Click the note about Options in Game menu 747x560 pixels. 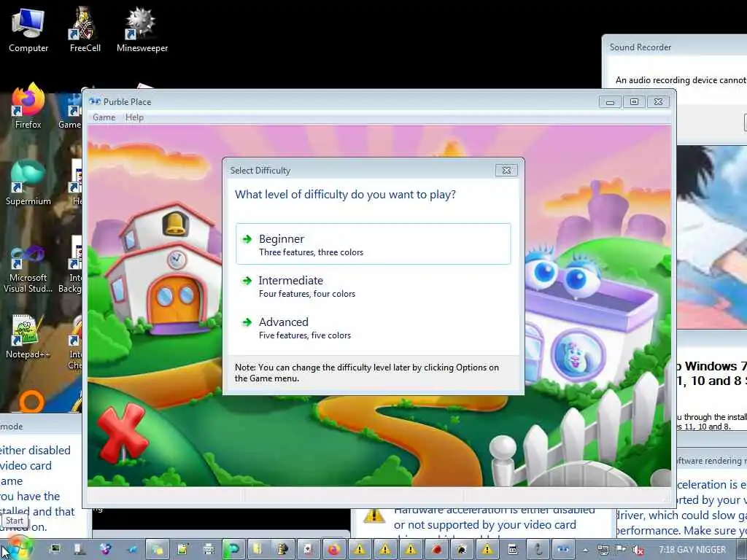tap(366, 373)
